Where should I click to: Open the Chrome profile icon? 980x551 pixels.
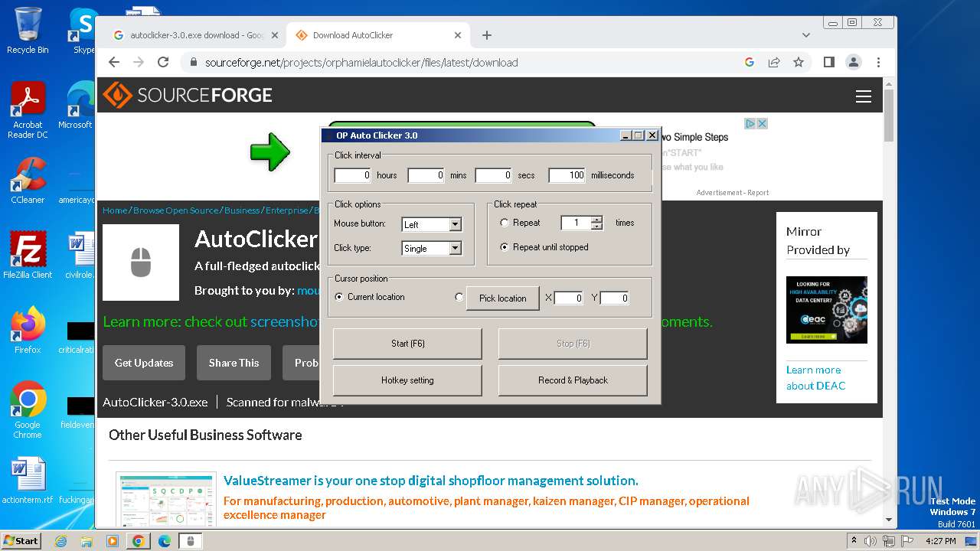(x=853, y=63)
